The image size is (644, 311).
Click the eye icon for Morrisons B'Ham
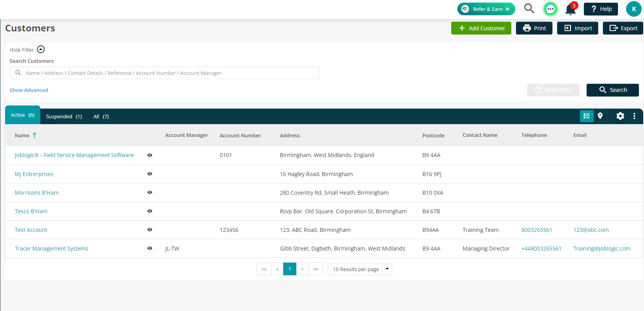click(x=150, y=192)
